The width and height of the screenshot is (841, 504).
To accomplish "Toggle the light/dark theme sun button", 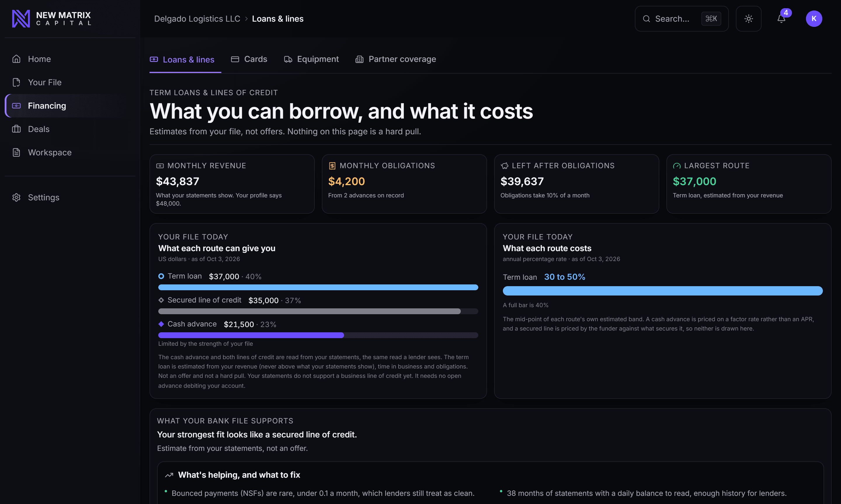I will click(x=748, y=19).
